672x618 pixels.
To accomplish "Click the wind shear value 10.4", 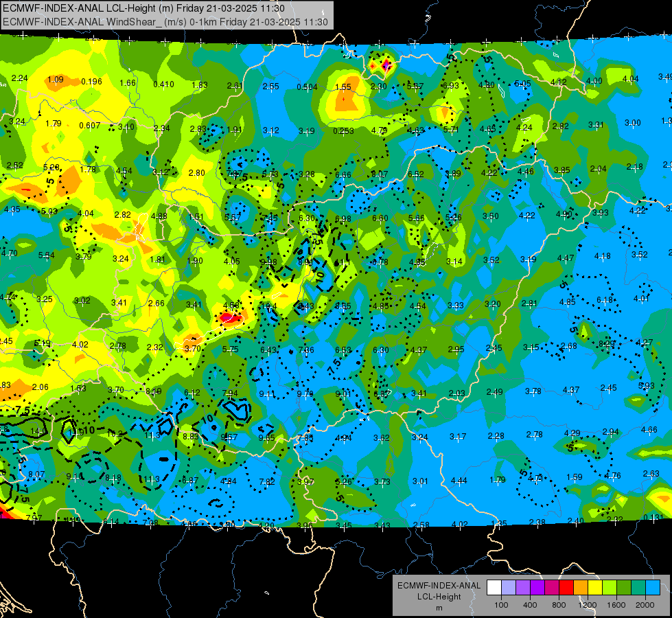I will coord(270,306).
